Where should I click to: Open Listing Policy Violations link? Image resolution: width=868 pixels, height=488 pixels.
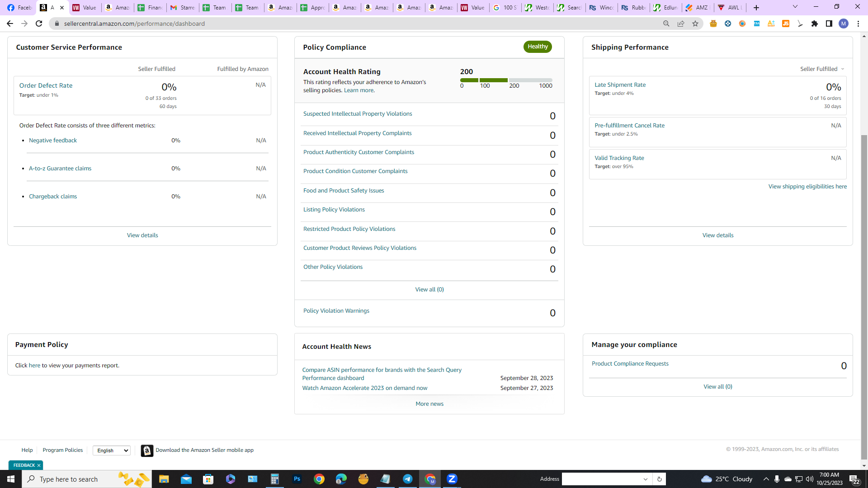click(334, 210)
